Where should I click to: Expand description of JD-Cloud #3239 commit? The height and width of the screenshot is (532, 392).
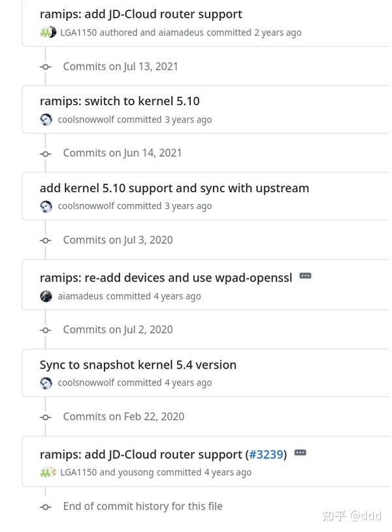coord(300,452)
